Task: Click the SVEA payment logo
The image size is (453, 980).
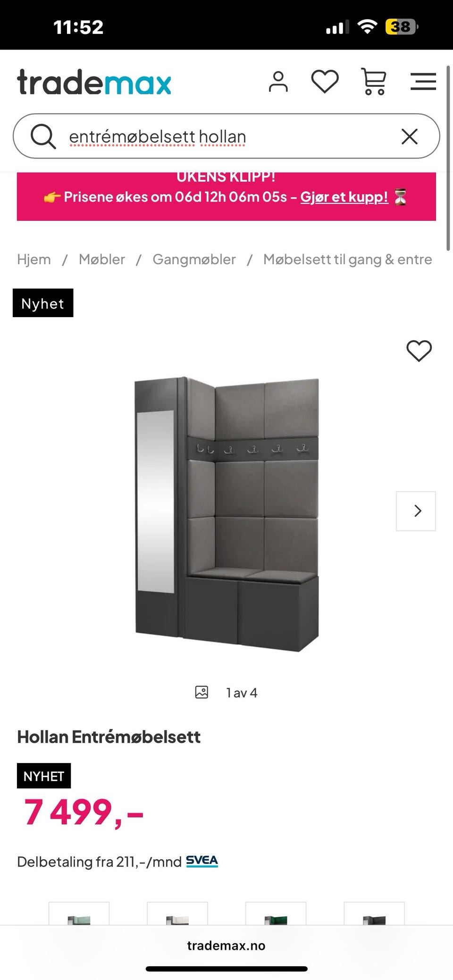Action: click(x=202, y=861)
